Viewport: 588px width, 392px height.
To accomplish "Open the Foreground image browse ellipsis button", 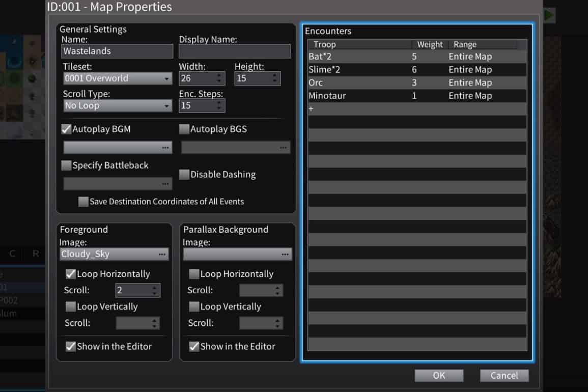I will point(162,254).
